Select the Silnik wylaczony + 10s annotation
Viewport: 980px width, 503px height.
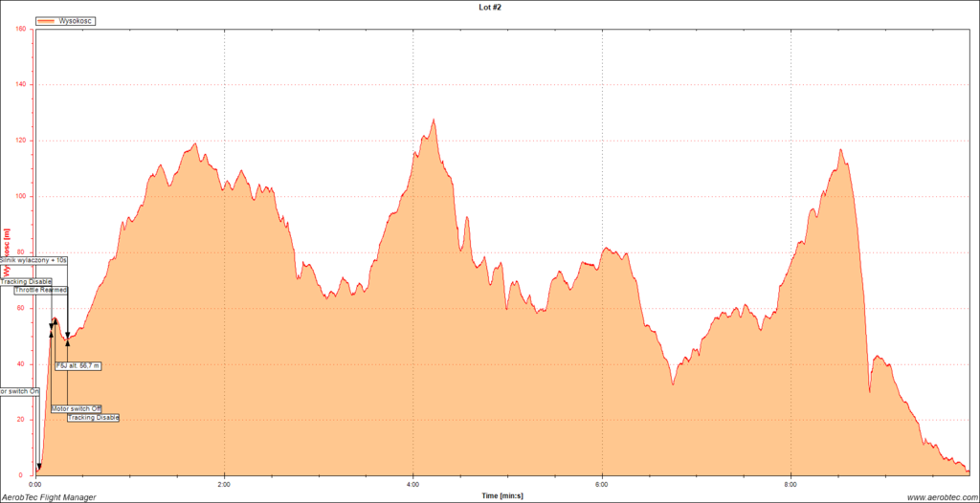(33, 259)
